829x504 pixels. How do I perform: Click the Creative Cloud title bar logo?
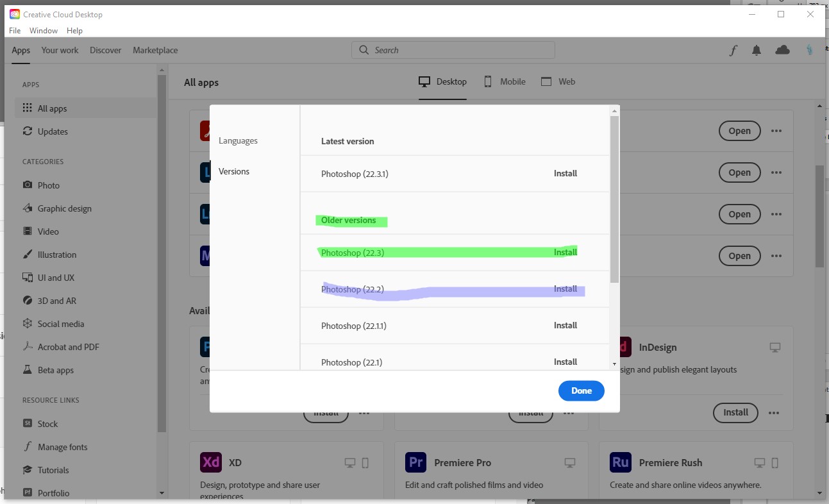point(15,14)
